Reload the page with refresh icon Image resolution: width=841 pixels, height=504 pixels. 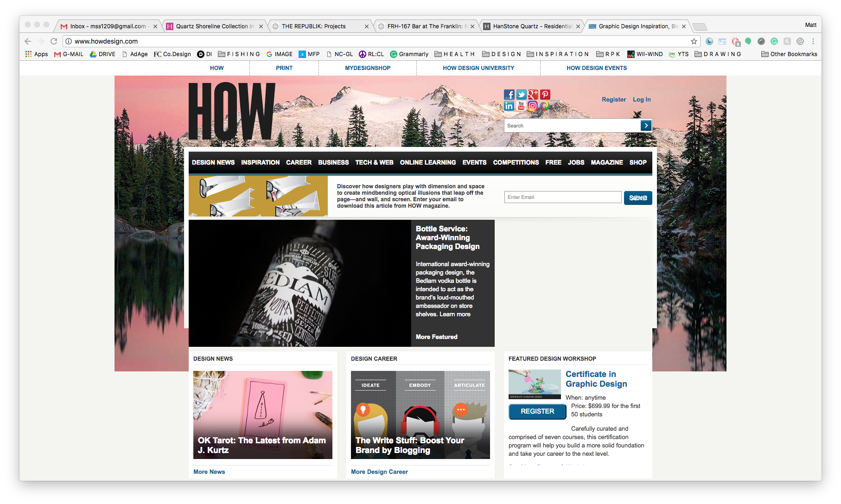point(54,41)
